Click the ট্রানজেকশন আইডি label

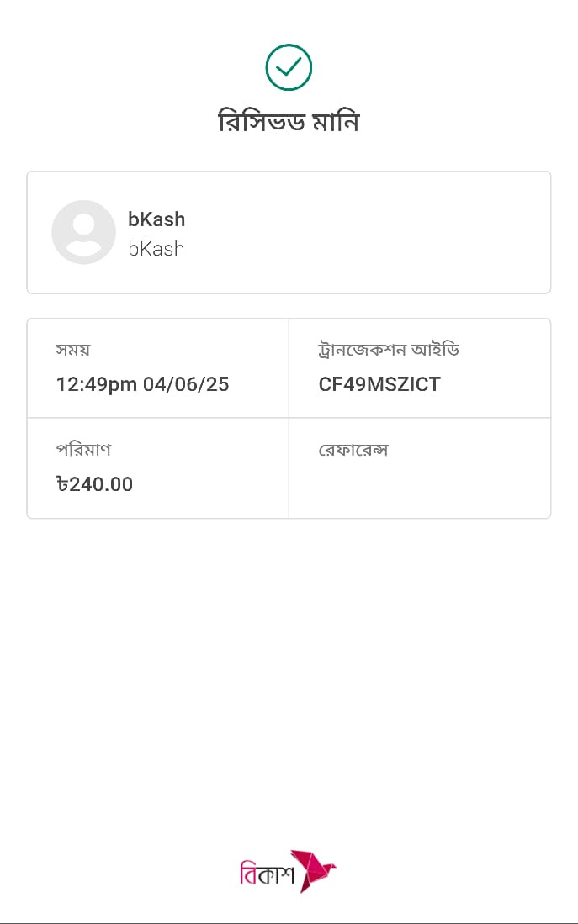(389, 350)
